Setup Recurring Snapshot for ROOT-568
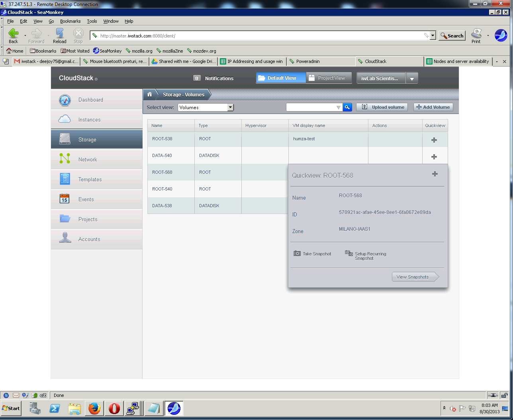The image size is (513, 420). (366, 255)
